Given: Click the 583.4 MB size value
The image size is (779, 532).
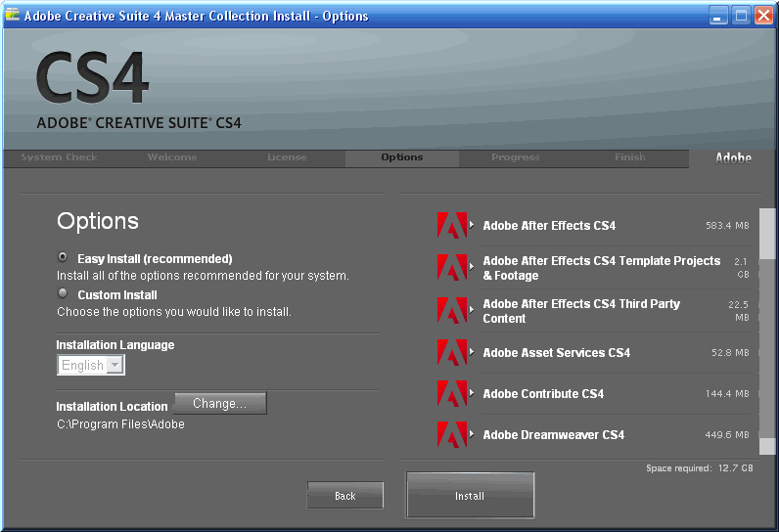Looking at the screenshot, I should click(727, 226).
